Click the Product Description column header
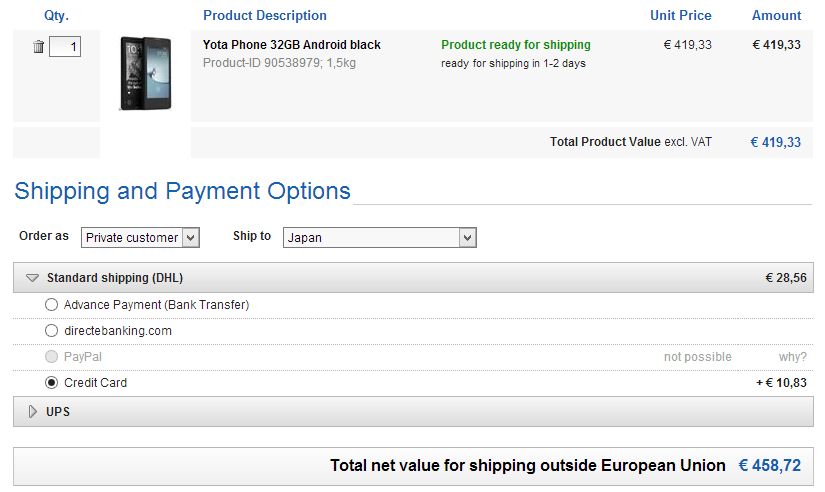825x492 pixels. (x=264, y=16)
